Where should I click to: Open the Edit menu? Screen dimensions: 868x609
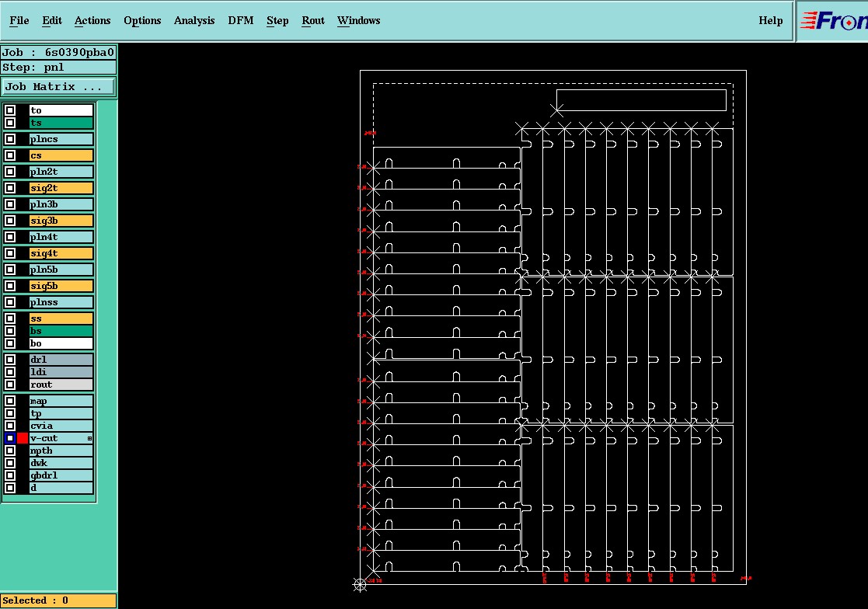pyautogui.click(x=52, y=20)
